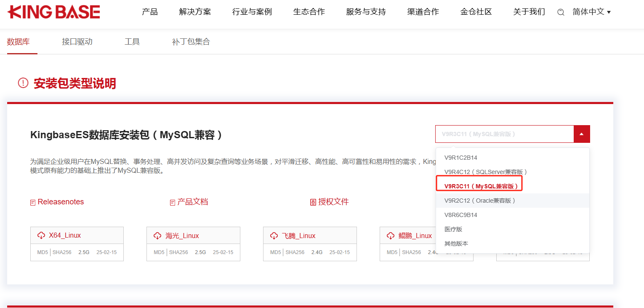Click the 海光_Linux cloud download icon
The width and height of the screenshot is (644, 308).
pos(157,236)
